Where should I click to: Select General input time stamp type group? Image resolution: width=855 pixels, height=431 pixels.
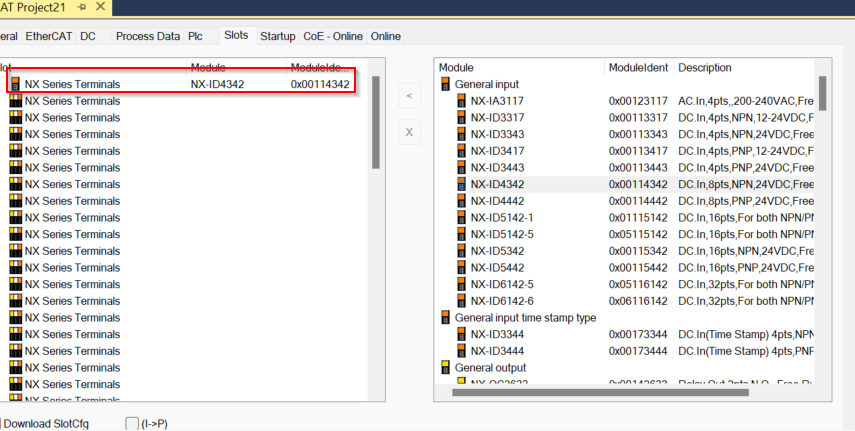click(526, 318)
